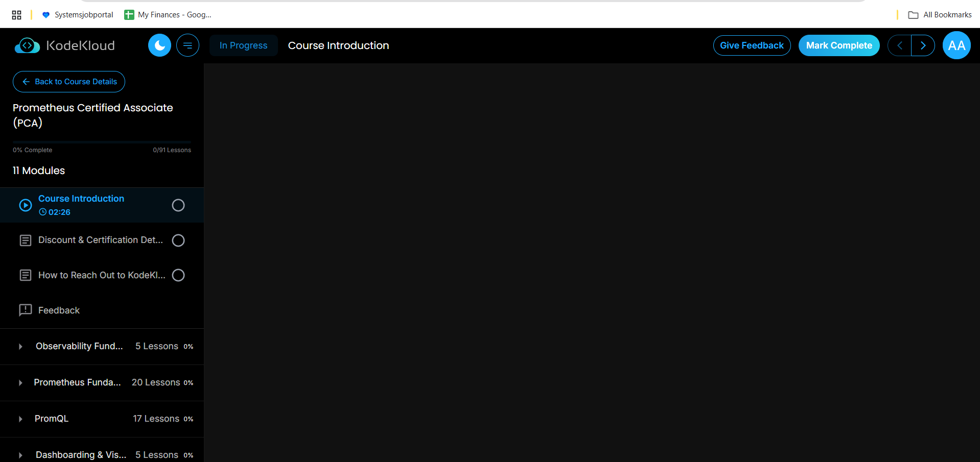Image resolution: width=980 pixels, height=462 pixels.
Task: Select the Course Introduction lesson
Action: (102, 205)
